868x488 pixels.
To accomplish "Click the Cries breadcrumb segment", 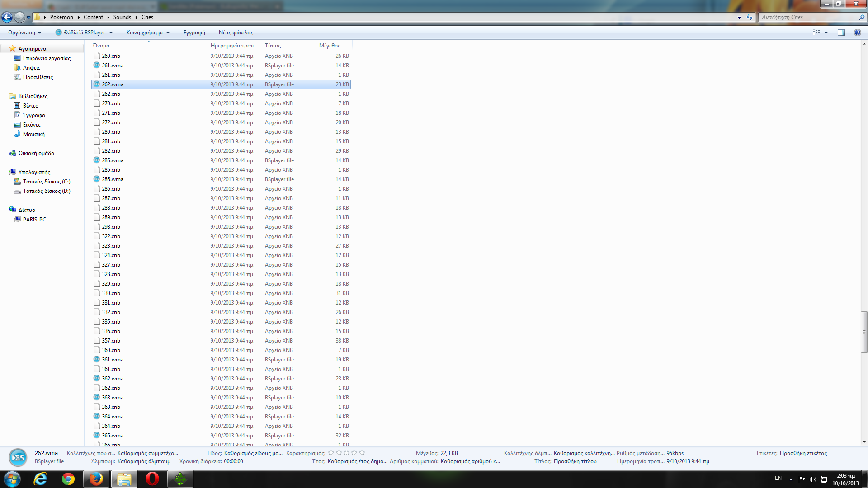I will [x=147, y=17].
